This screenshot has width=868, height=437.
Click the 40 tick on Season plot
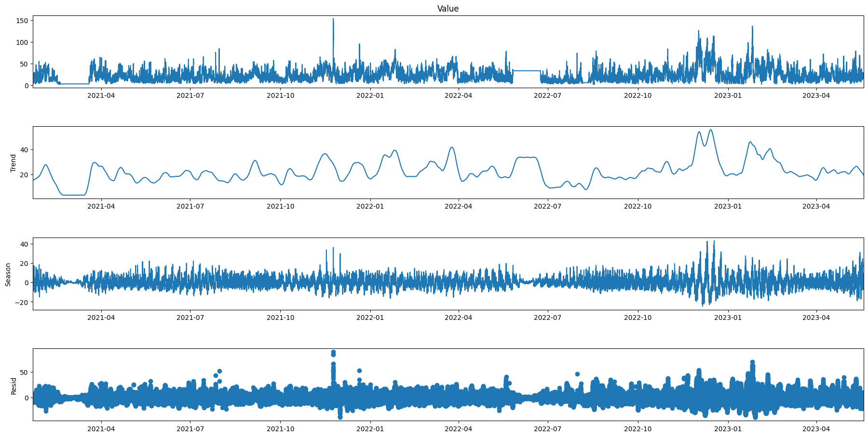[25, 244]
